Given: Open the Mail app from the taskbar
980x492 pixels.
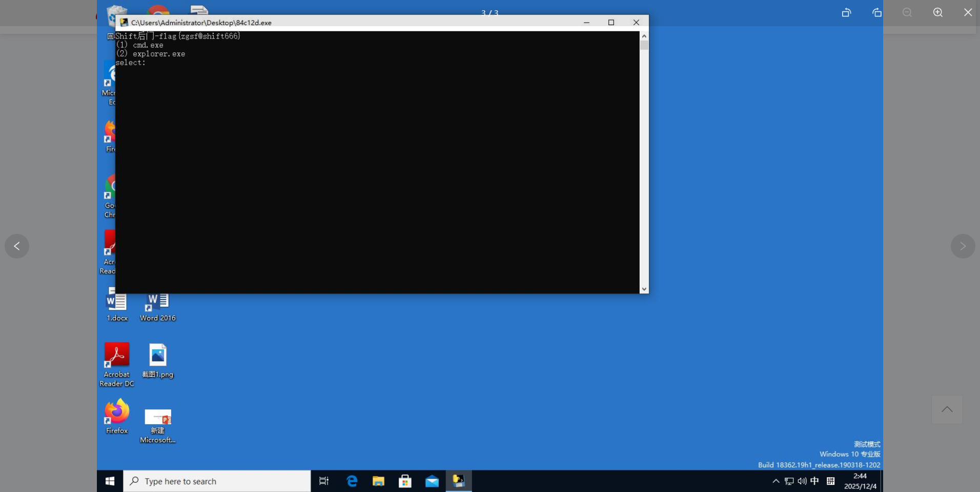Looking at the screenshot, I should tap(432, 481).
